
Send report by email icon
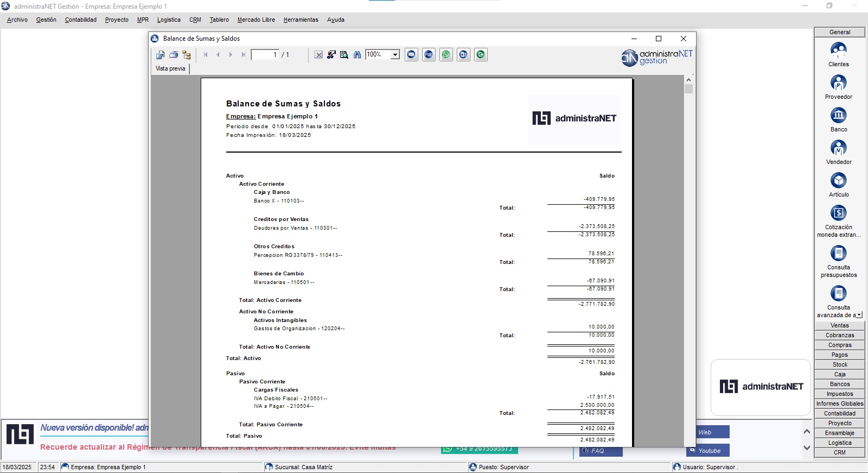coord(412,55)
